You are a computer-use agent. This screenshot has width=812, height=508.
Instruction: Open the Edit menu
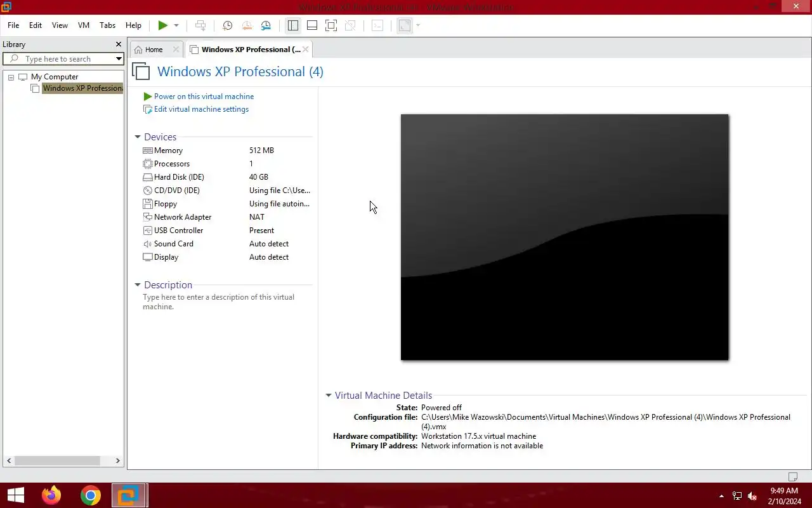(x=36, y=25)
